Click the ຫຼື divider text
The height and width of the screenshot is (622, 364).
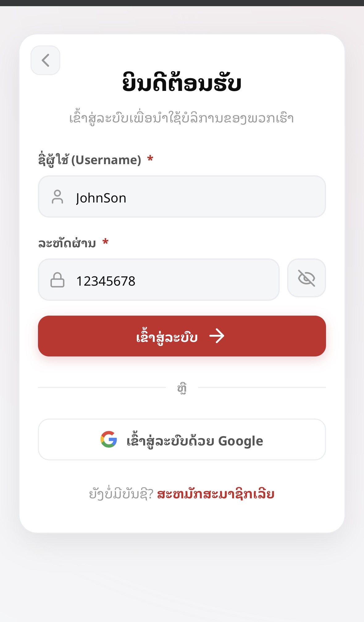coord(182,388)
